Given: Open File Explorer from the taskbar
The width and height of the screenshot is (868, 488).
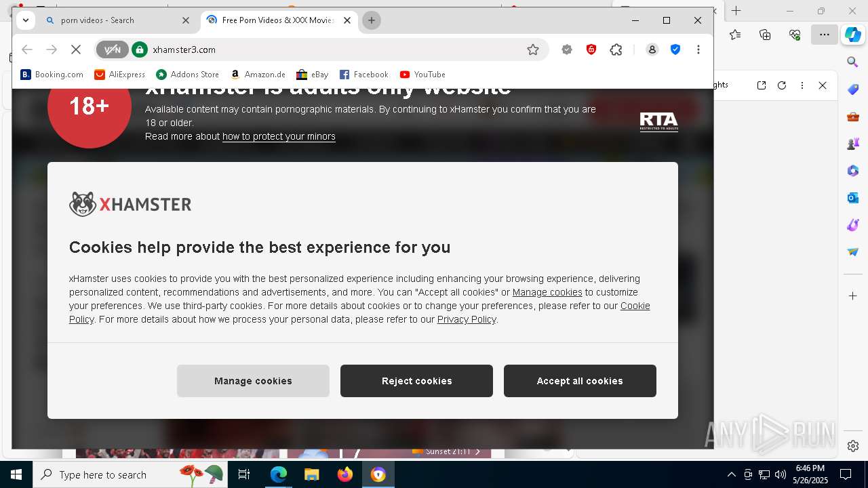Looking at the screenshot, I should tap(311, 474).
